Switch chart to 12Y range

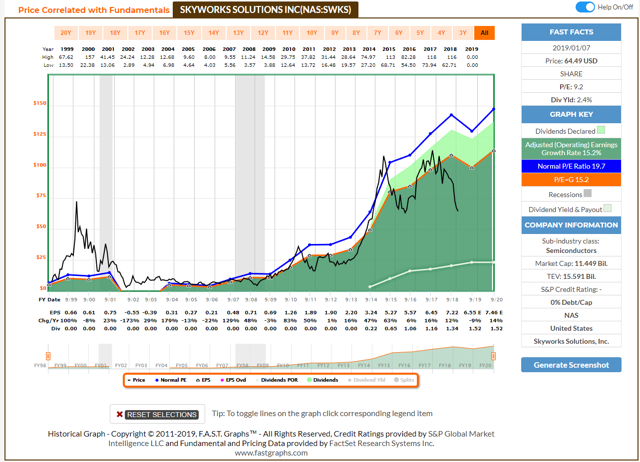(263, 33)
